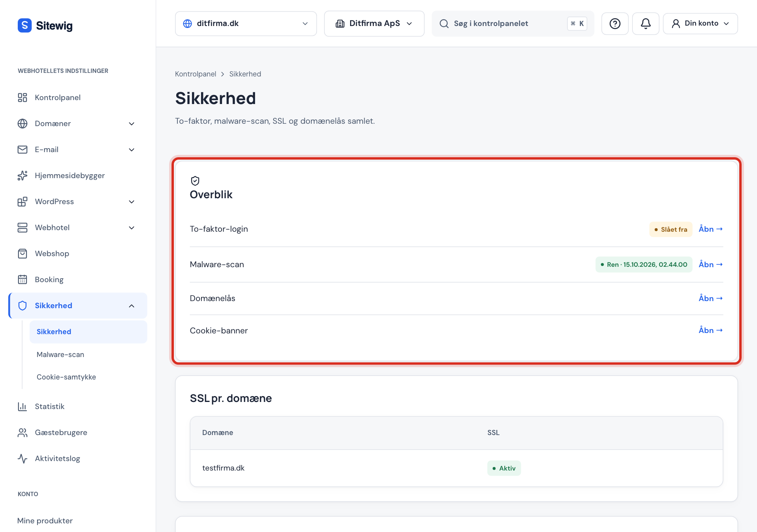
Task: Open the ditfirma.dk domain dropdown
Action: click(x=246, y=24)
